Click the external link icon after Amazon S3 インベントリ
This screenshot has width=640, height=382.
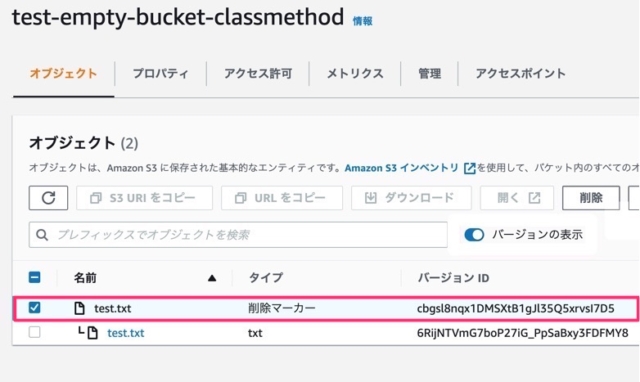pos(470,168)
